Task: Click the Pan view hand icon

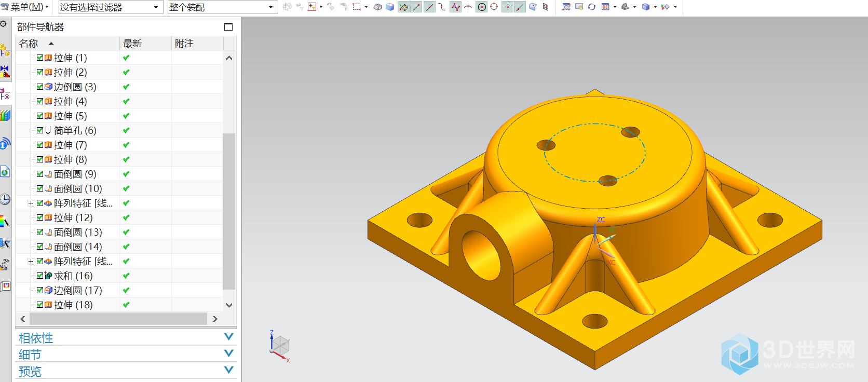Action: click(x=579, y=7)
